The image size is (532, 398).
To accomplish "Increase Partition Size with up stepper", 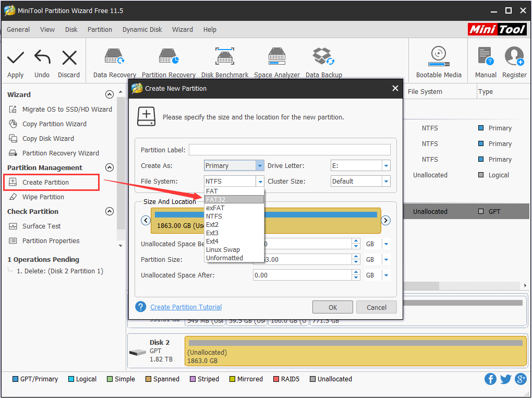I will pyautogui.click(x=356, y=257).
